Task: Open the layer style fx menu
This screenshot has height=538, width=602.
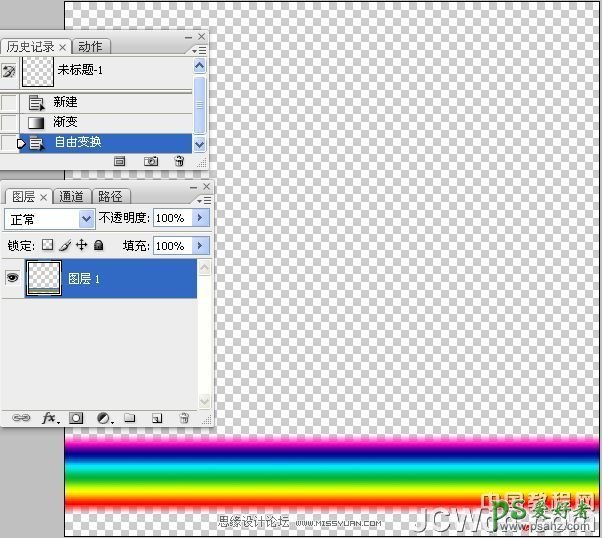Action: (49, 418)
